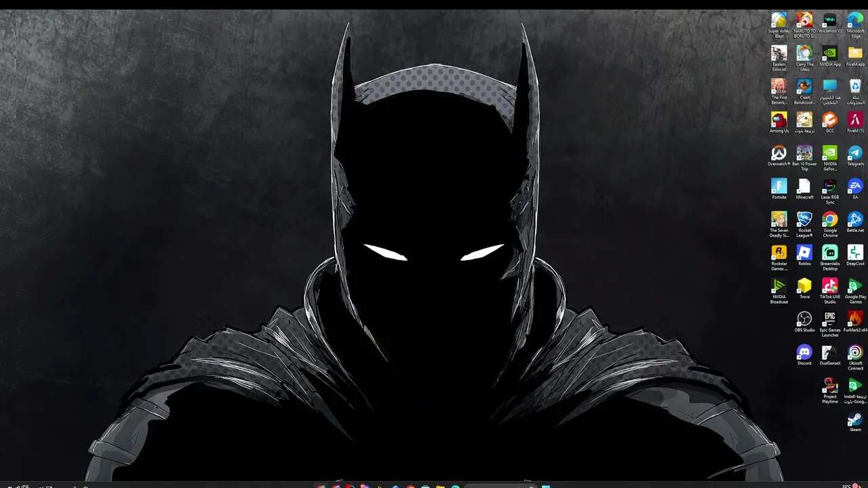Launch Among Us from the desktop
The height and width of the screenshot is (488, 868).
779,120
